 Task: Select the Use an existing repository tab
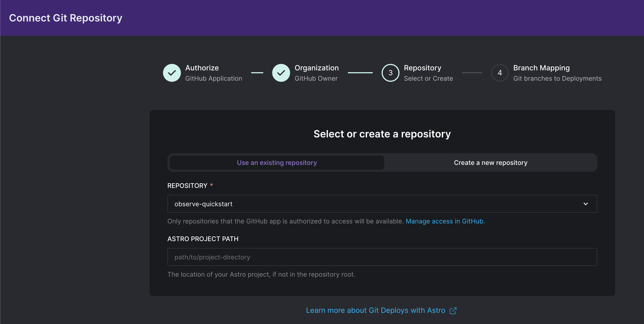click(x=276, y=162)
